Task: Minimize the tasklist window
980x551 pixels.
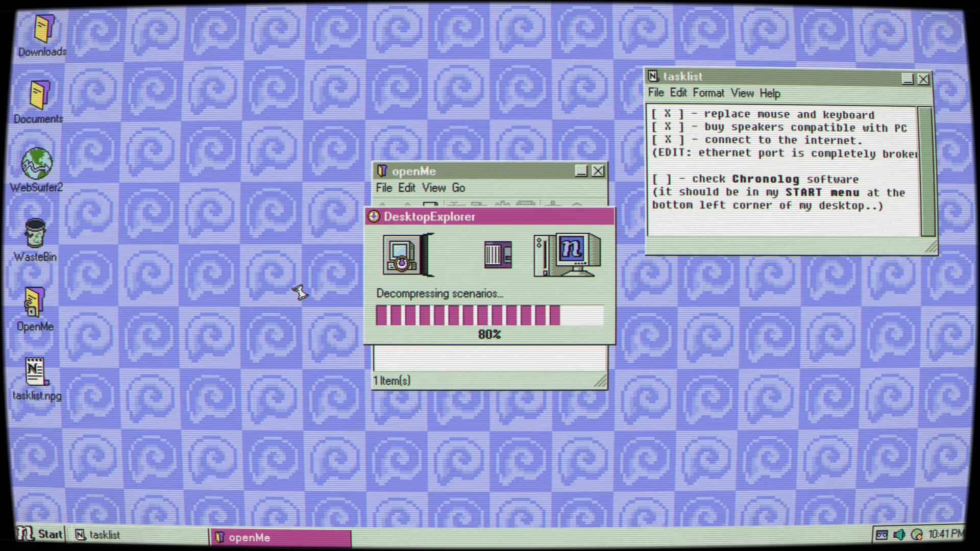Action: [908, 79]
